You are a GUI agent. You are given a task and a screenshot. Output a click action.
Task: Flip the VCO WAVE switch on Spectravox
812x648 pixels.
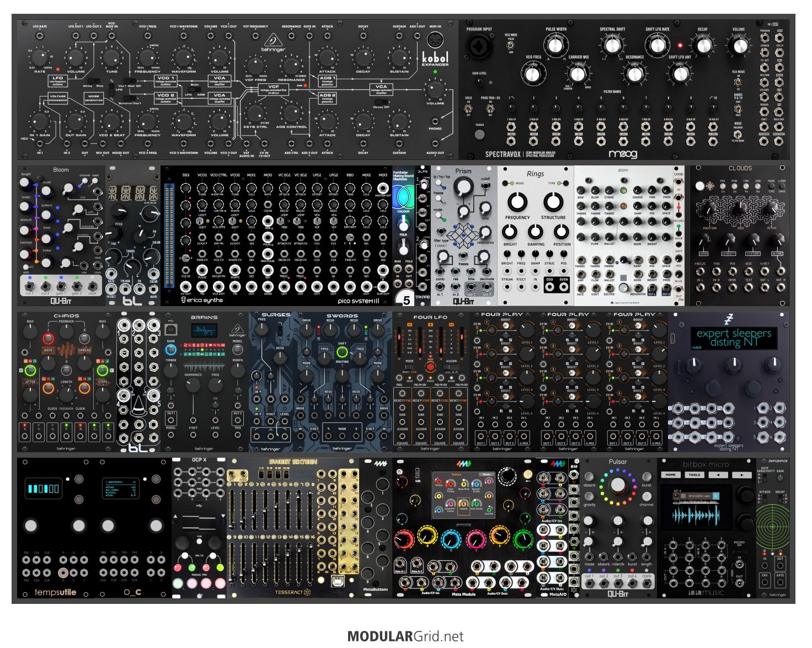pyautogui.click(x=511, y=45)
